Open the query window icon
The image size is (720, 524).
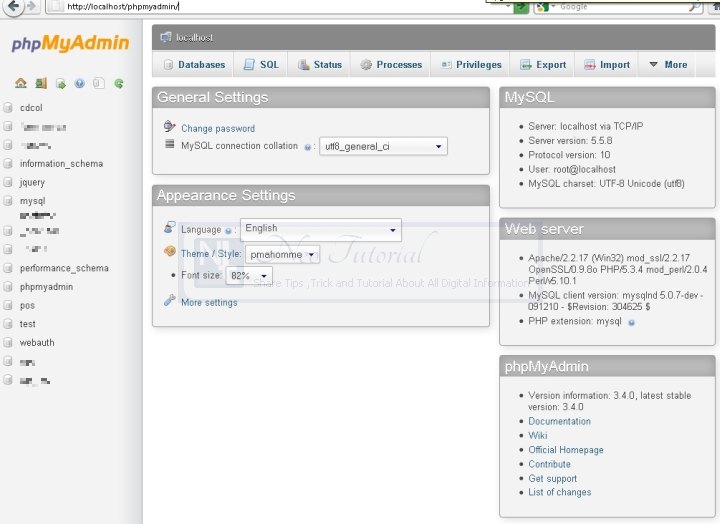click(x=61, y=83)
